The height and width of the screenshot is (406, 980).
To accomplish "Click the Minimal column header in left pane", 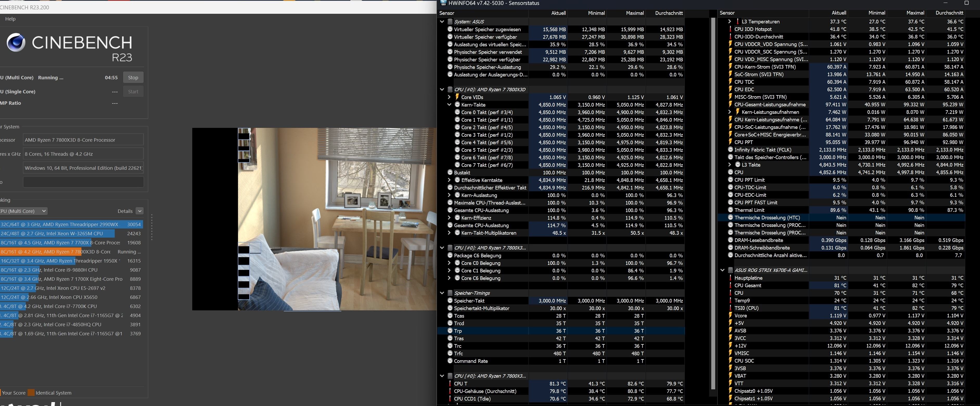I will tap(587, 13).
